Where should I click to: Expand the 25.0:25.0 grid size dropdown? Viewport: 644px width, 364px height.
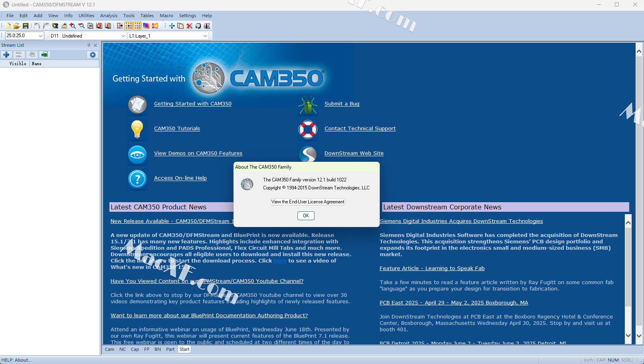[41, 36]
